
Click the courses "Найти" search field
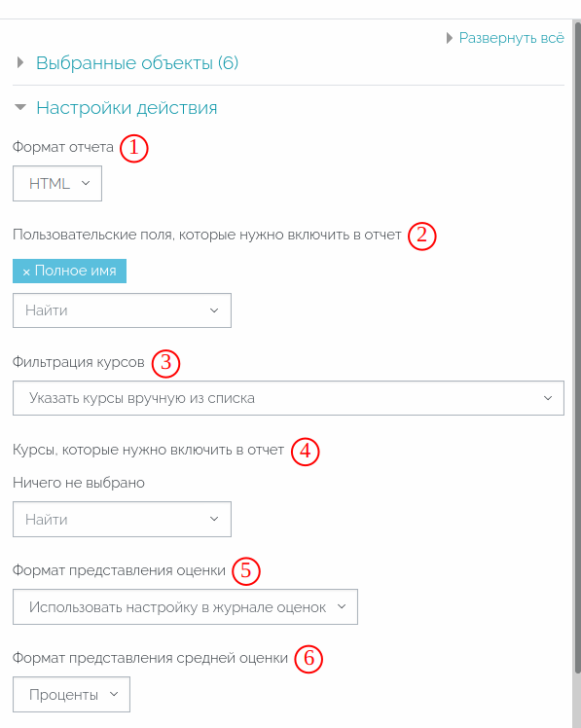pyautogui.click(x=122, y=519)
